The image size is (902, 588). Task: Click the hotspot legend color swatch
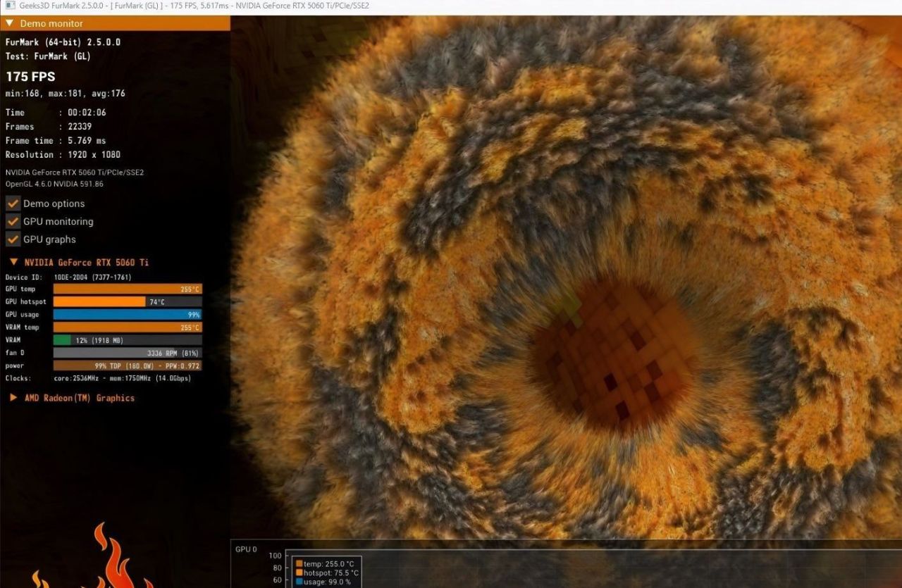click(x=299, y=573)
